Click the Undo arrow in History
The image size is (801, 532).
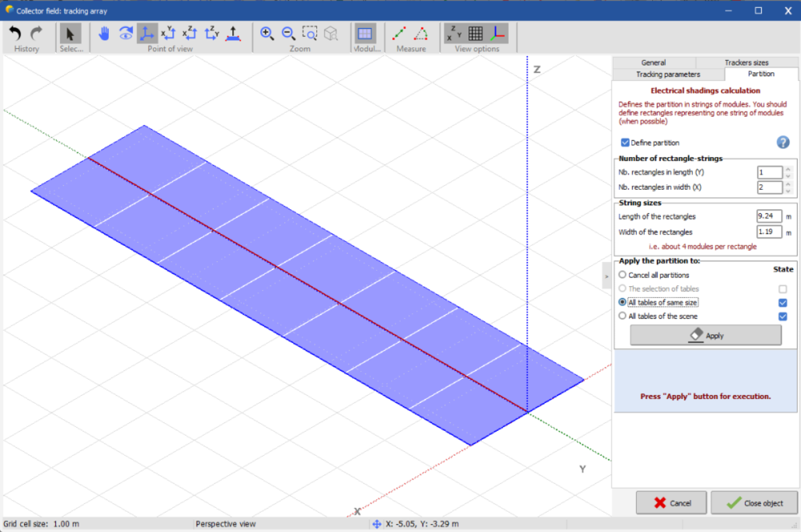tap(15, 34)
